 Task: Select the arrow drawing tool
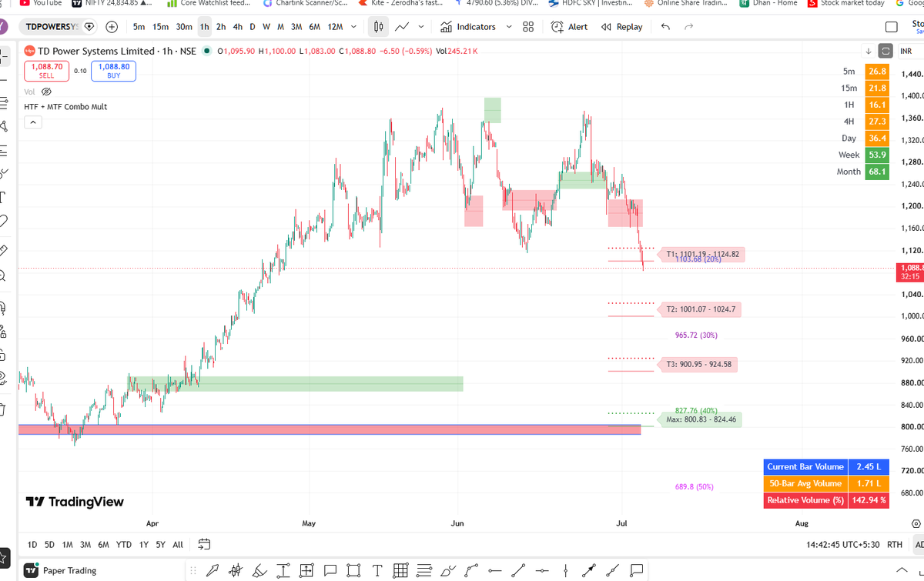(589, 570)
